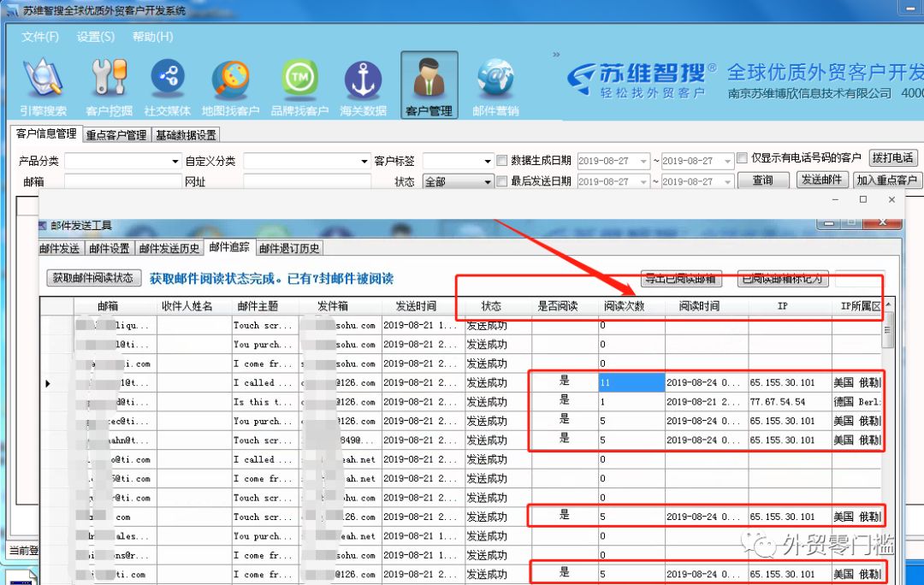
Task: Sort by the 发送时间 column header
Action: (x=423, y=305)
